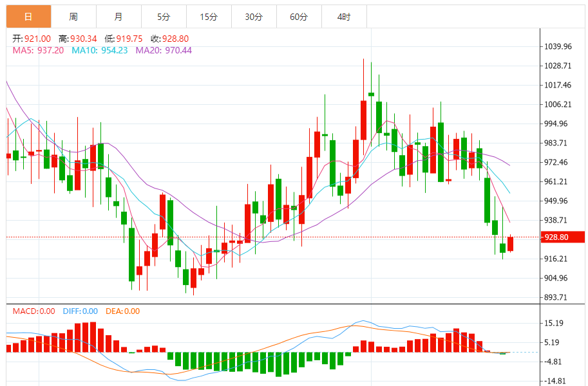
Task: Click the current price tag 928.80
Action: tap(562, 237)
